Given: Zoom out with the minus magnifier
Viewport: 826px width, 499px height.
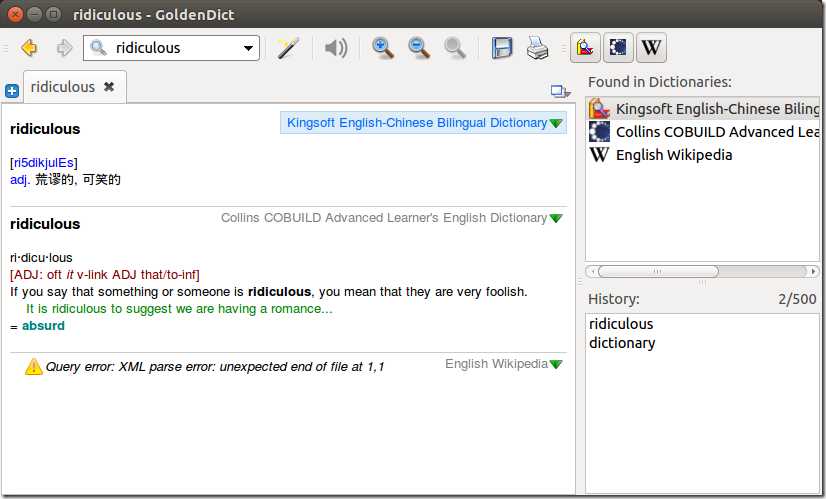Looking at the screenshot, I should (419, 48).
